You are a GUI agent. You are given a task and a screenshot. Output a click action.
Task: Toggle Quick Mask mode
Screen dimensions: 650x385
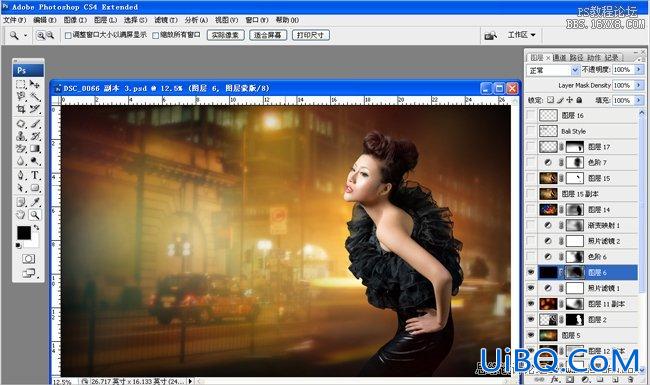[28, 259]
